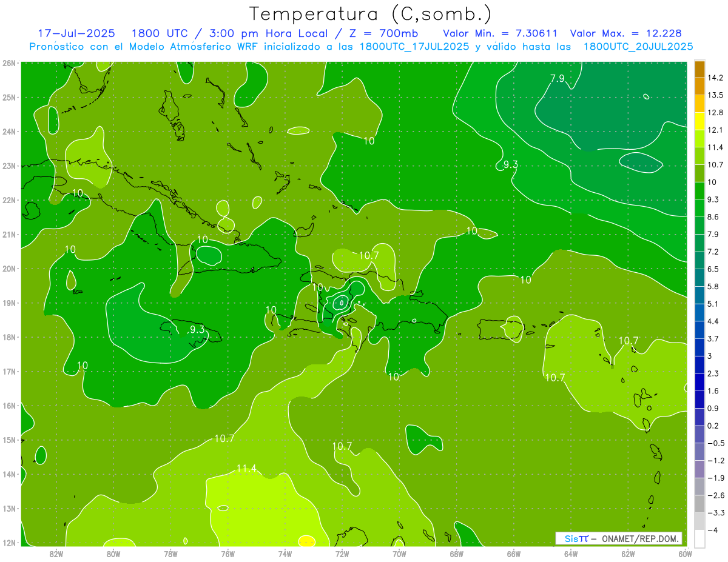Click the '66W' longitude axis label

click(514, 554)
